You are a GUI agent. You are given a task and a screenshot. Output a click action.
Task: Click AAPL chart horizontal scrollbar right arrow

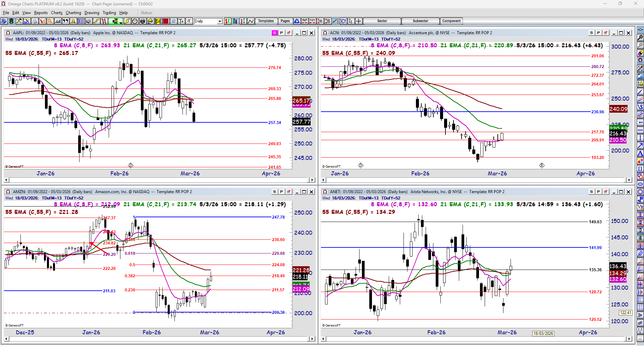point(312,180)
